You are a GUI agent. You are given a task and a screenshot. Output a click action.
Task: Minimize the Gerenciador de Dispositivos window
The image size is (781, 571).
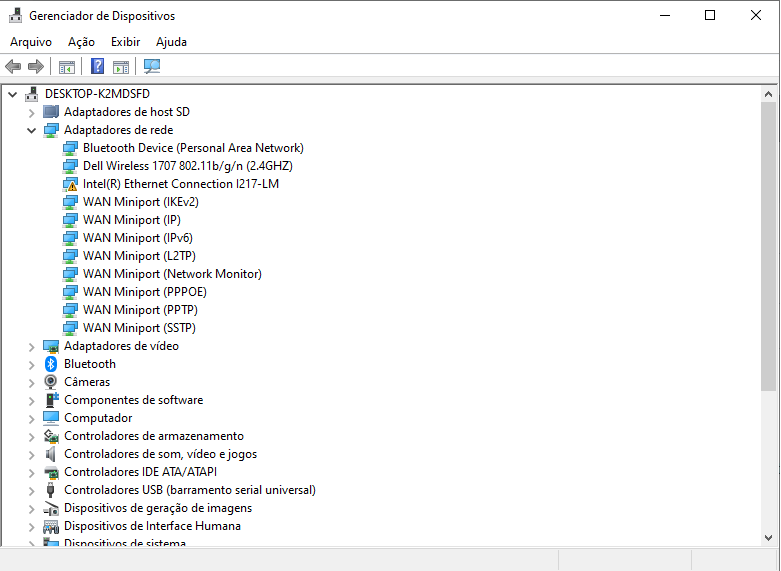click(x=664, y=15)
